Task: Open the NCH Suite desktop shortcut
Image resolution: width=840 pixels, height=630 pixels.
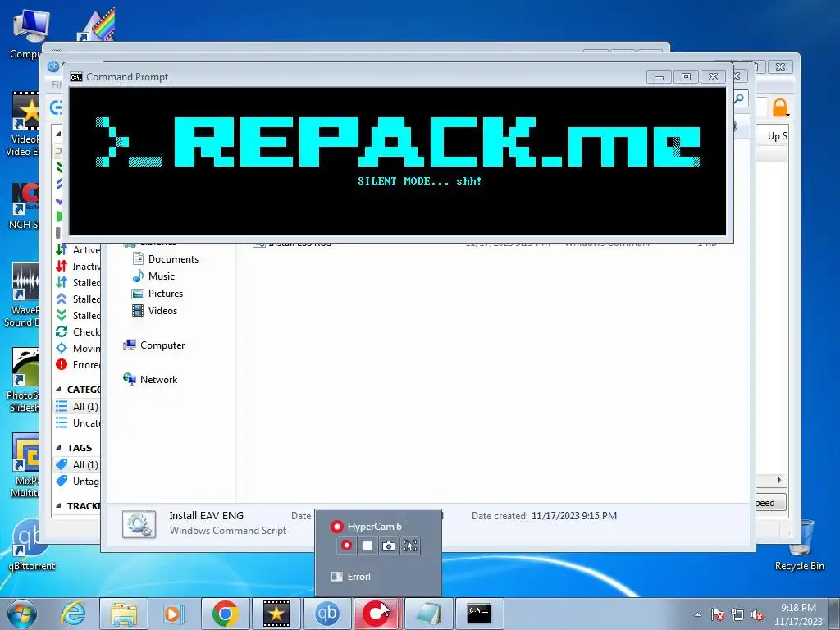Action: (x=24, y=206)
